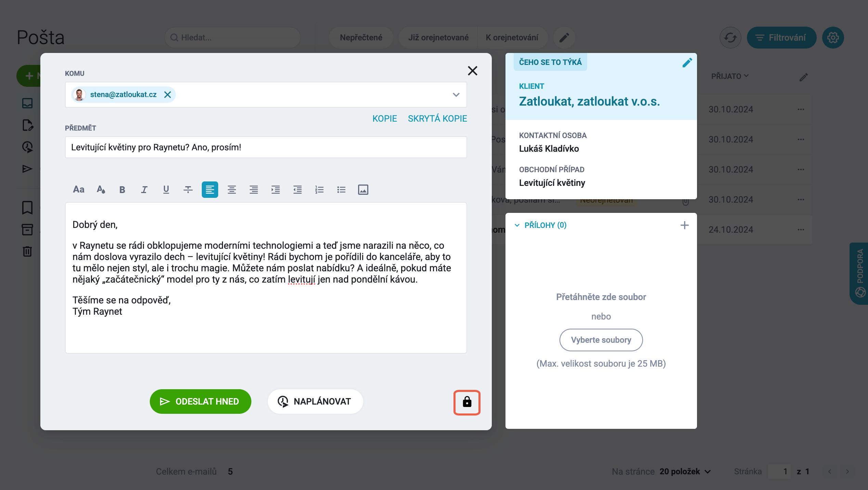Edit Čeho se to týká panel
The height and width of the screenshot is (490, 868).
pyautogui.click(x=687, y=63)
